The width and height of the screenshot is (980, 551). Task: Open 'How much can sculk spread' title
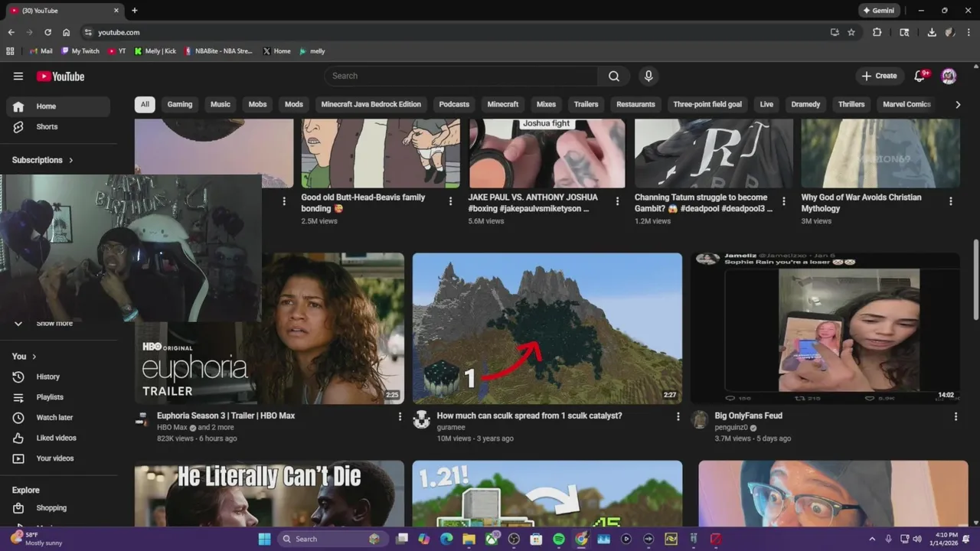click(x=529, y=416)
